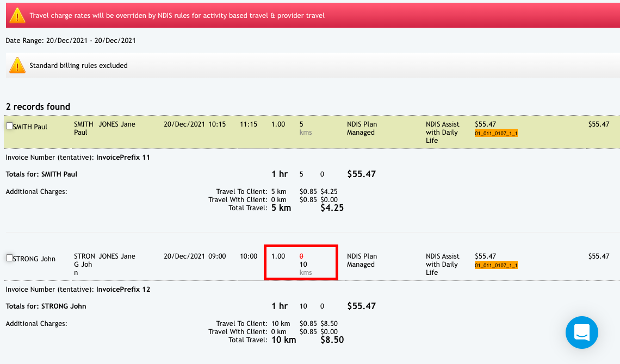Open the blue chat support widget
The height and width of the screenshot is (364, 620).
tap(581, 332)
